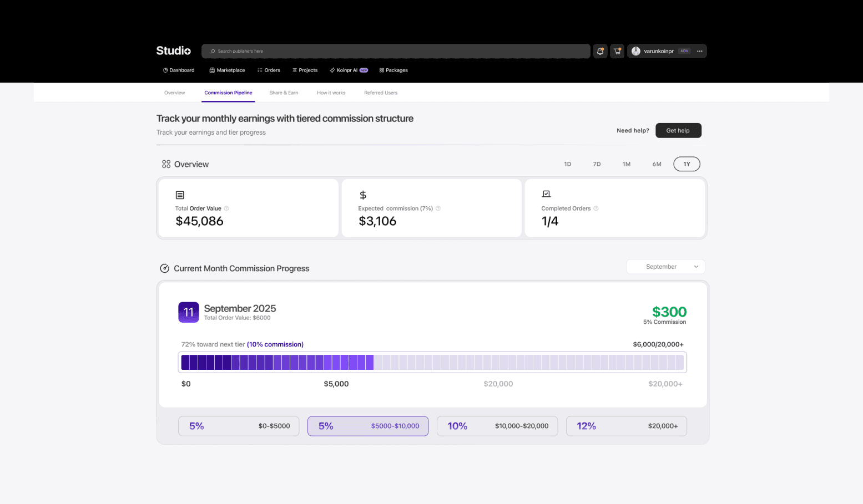Viewport: 863px width, 504px height.
Task: Click the Total Order Value: $6000 text
Action: click(237, 318)
